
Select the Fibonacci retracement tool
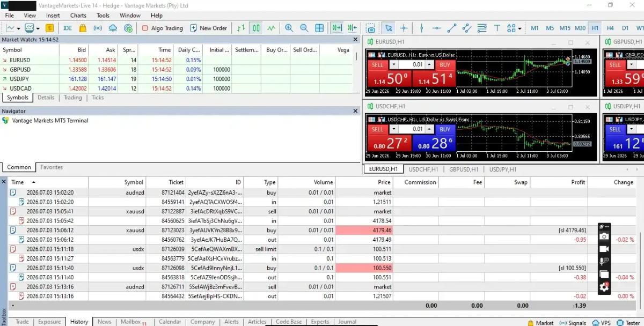pos(482,28)
